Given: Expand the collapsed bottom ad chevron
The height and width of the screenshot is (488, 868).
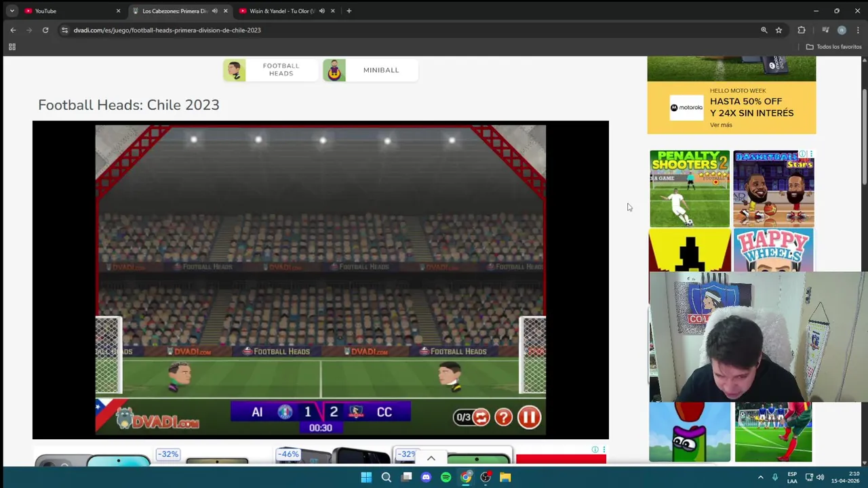Looking at the screenshot, I should click(431, 458).
